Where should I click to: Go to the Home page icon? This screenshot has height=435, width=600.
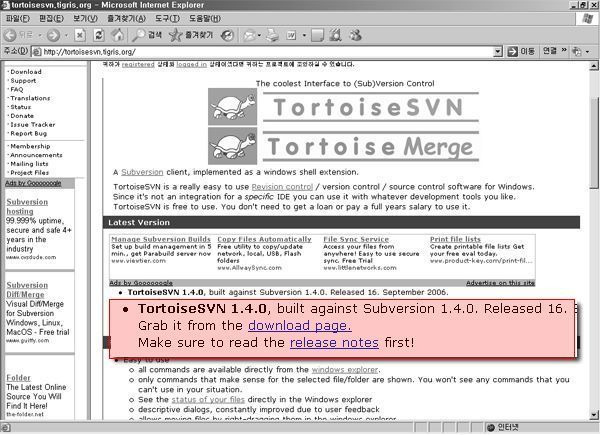[x=118, y=35]
